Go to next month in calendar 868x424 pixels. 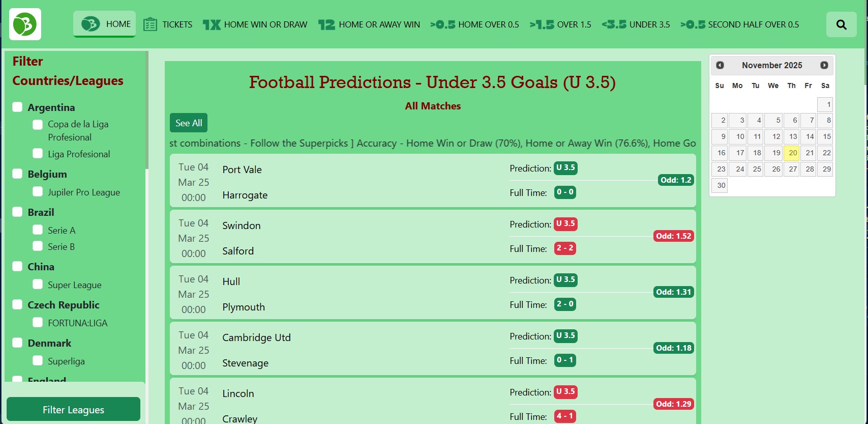click(824, 65)
